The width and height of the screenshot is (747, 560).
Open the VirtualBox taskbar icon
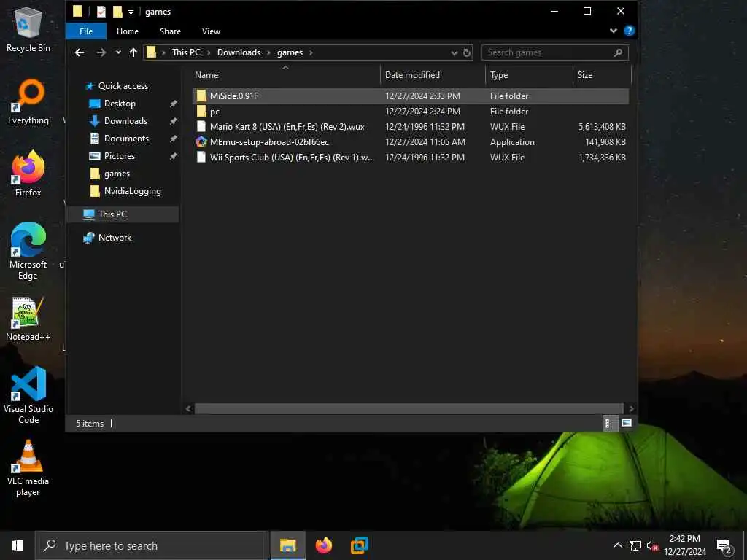point(360,545)
